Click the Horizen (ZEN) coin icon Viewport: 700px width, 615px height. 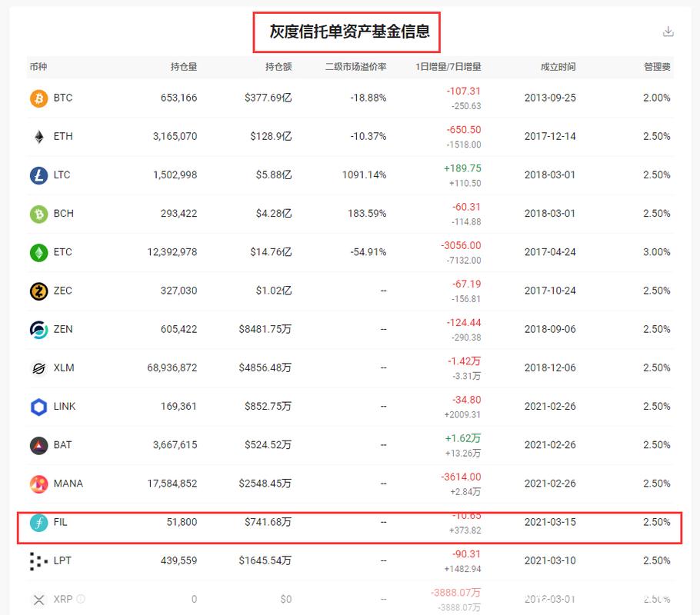pyautogui.click(x=37, y=329)
